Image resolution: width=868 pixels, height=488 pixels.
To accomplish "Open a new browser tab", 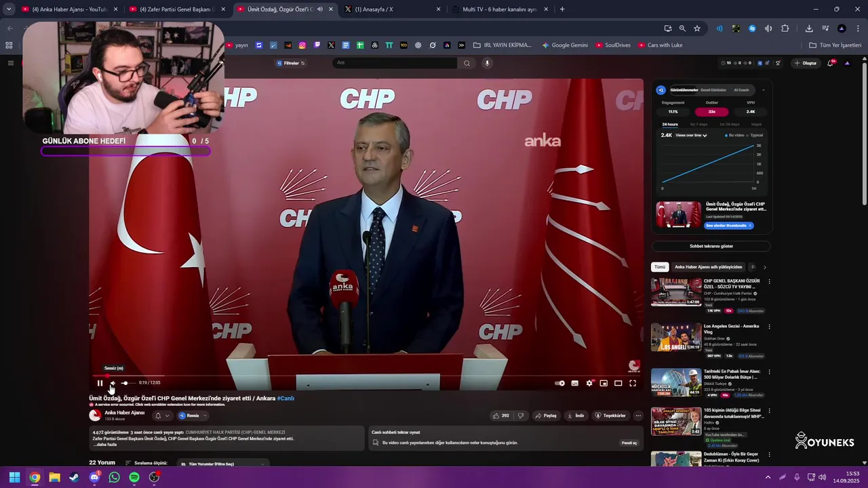I will coord(562,9).
